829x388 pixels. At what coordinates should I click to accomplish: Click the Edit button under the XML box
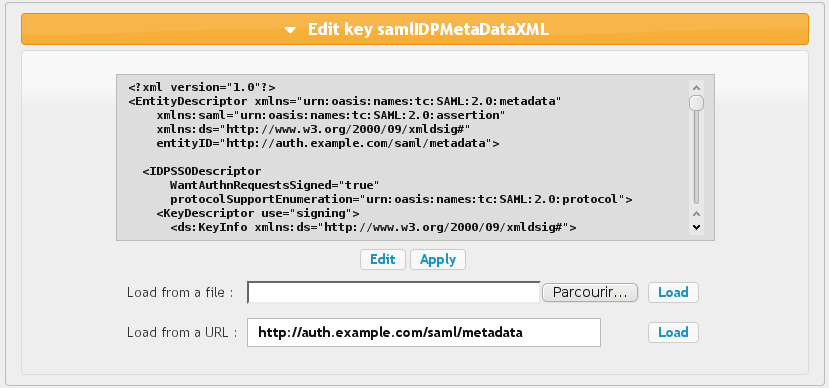[383, 260]
